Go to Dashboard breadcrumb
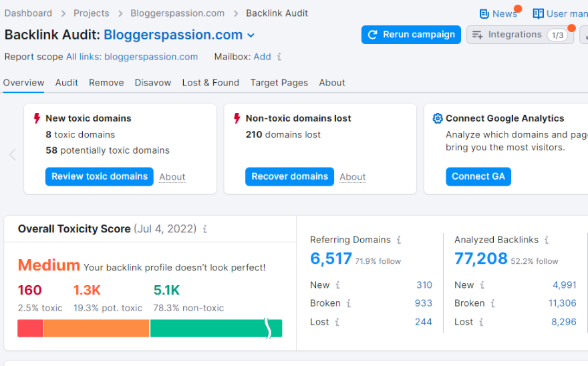The image size is (588, 366). pyautogui.click(x=28, y=13)
